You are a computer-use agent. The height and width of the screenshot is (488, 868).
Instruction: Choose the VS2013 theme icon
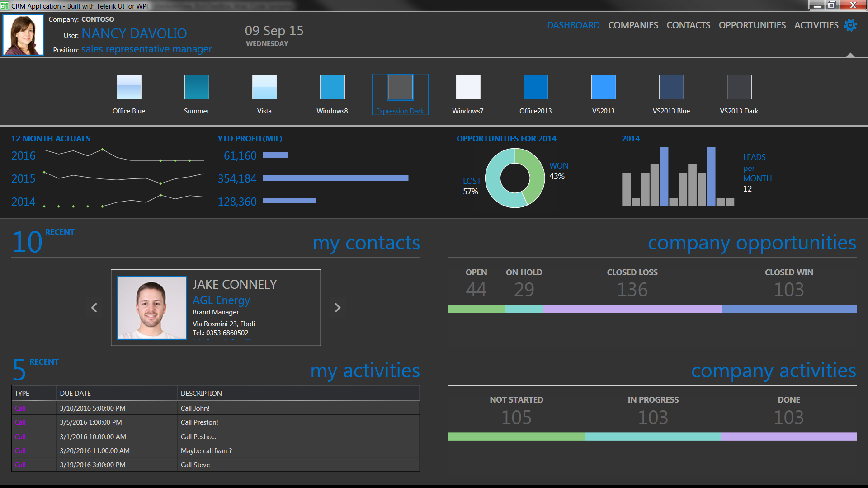604,87
